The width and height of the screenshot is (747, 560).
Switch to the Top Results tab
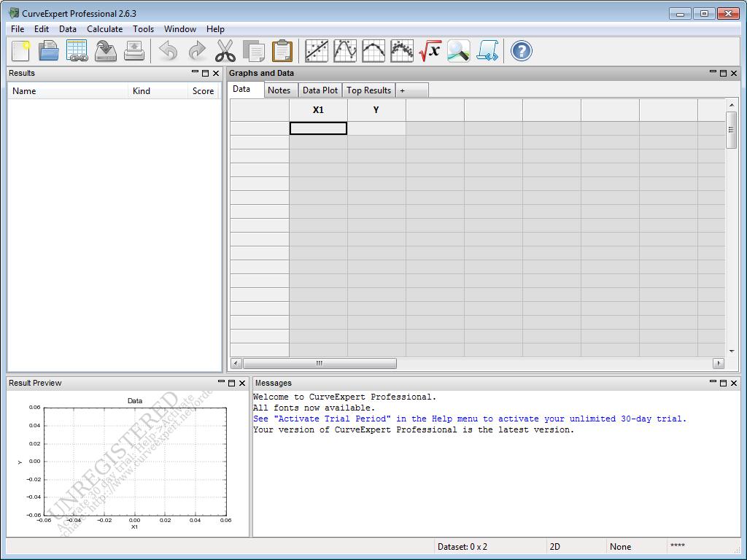point(368,90)
